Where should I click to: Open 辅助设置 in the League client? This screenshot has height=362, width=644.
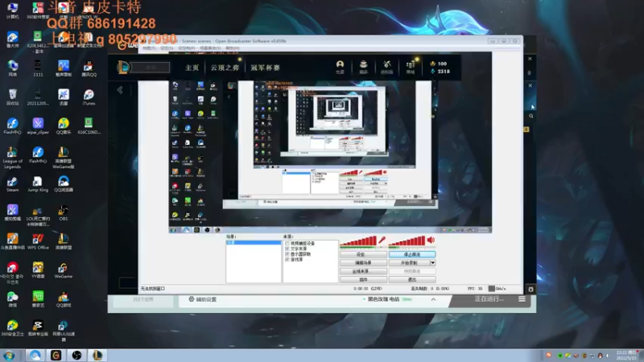203,299
